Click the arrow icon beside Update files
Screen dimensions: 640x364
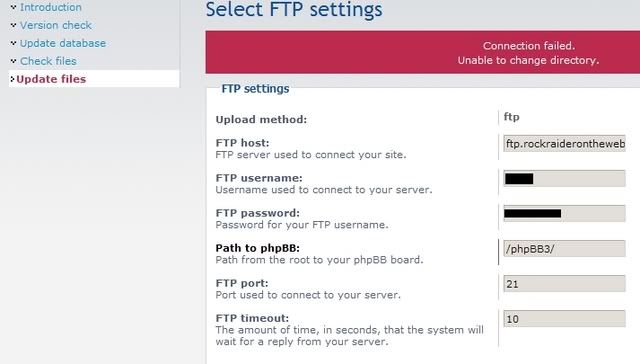[12, 79]
